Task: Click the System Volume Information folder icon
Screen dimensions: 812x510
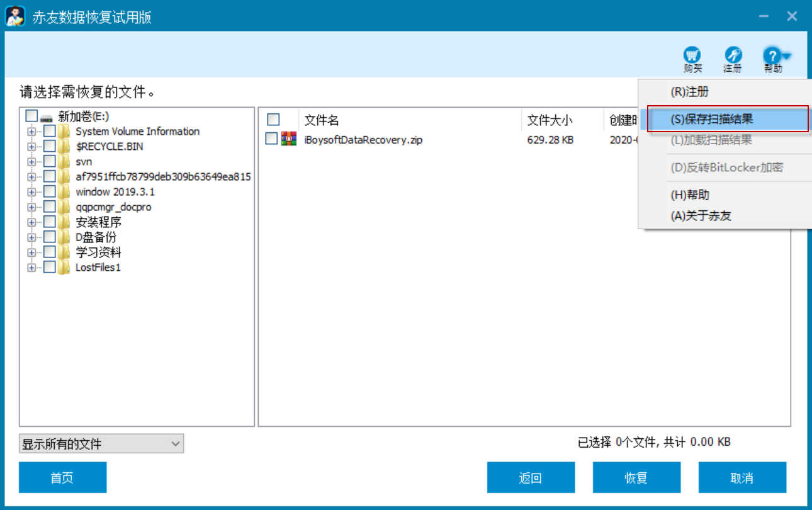Action: (x=64, y=132)
